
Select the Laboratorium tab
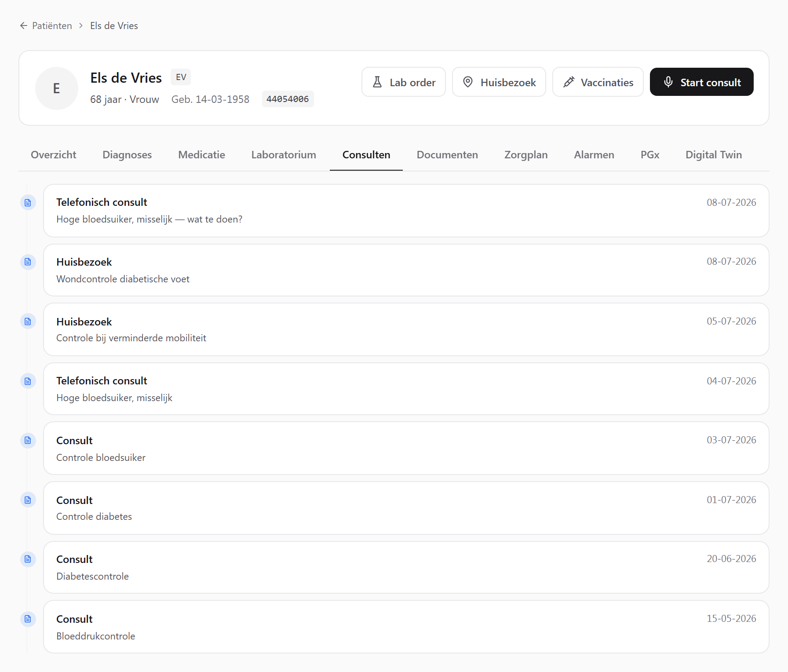pos(284,155)
